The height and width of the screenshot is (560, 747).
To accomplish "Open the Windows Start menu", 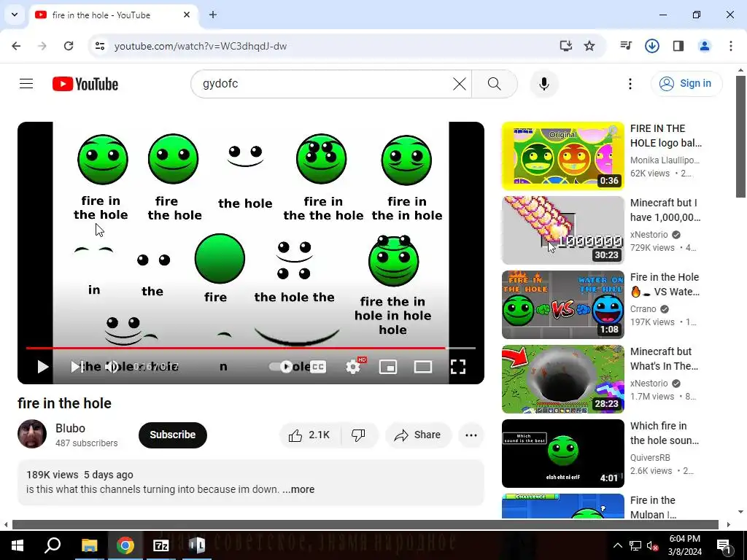I will [x=18, y=545].
